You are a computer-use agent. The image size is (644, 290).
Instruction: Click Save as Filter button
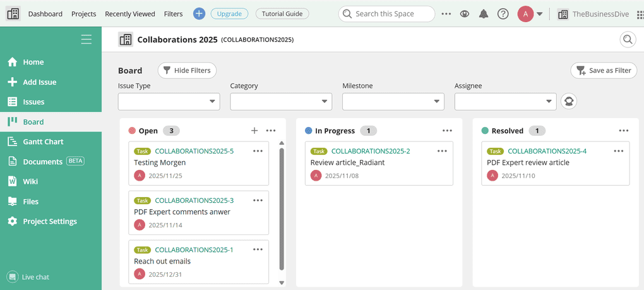(x=604, y=70)
